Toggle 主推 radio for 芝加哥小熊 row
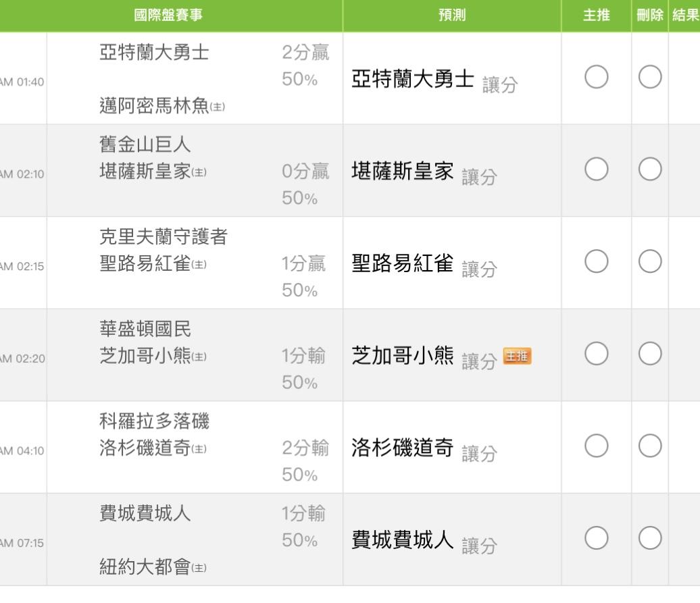 597,354
